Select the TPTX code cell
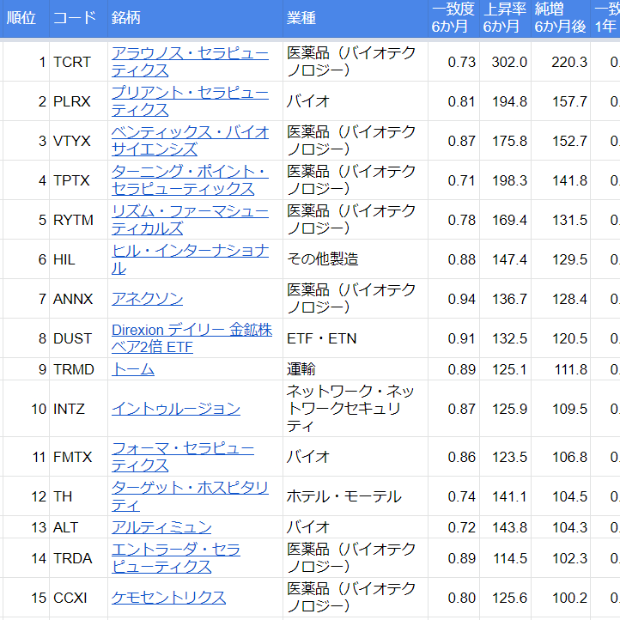 pyautogui.click(x=78, y=180)
